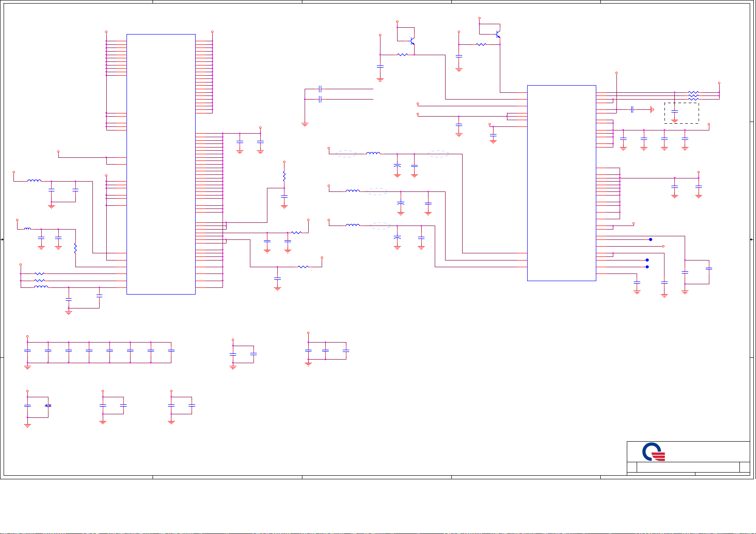Viewport: 756px width, 534px height.
Task: Select the wider blue IC block
Action: point(561,183)
